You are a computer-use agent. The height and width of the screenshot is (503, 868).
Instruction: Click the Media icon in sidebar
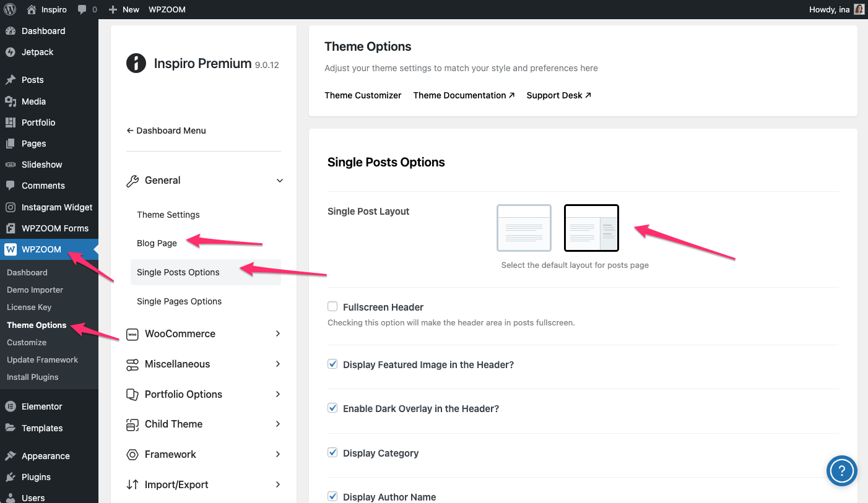click(x=10, y=101)
